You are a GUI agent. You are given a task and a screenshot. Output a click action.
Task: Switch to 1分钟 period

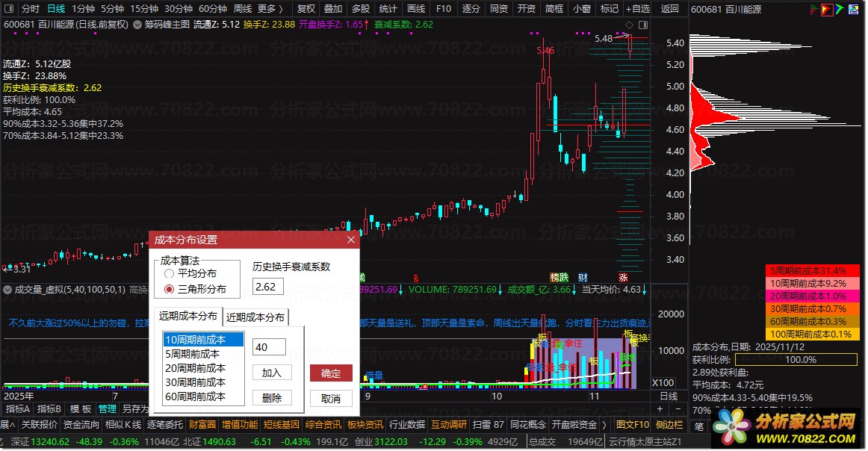coord(84,9)
